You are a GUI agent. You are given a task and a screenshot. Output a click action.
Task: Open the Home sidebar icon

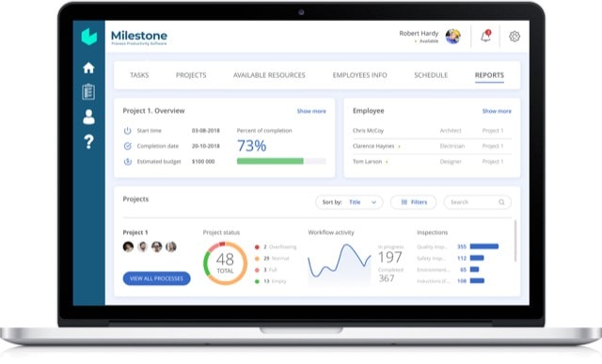[x=88, y=68]
